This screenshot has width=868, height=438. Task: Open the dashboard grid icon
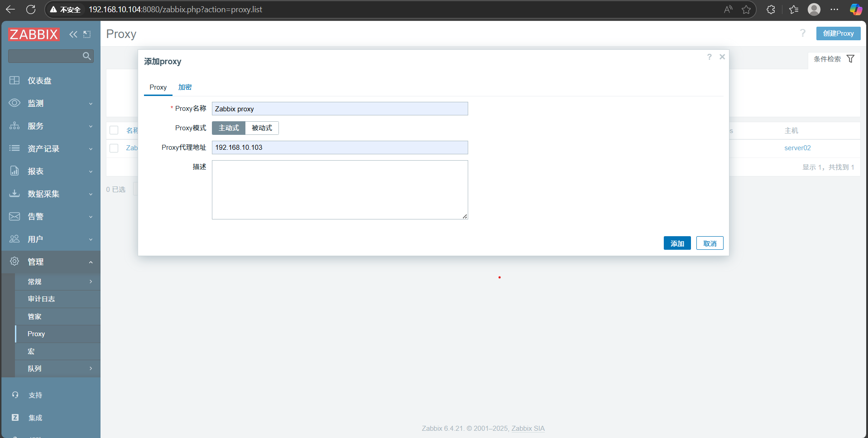pos(14,81)
